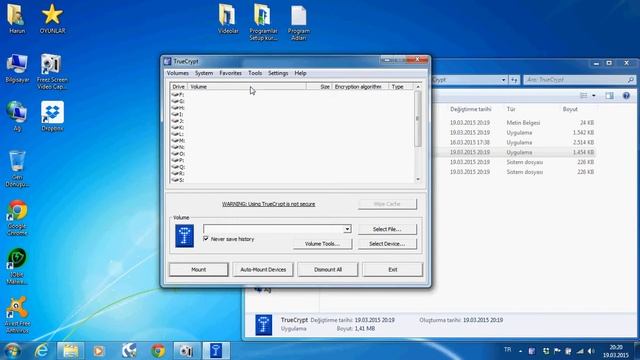Open the System menu
This screenshot has height=360, width=640.
204,73
